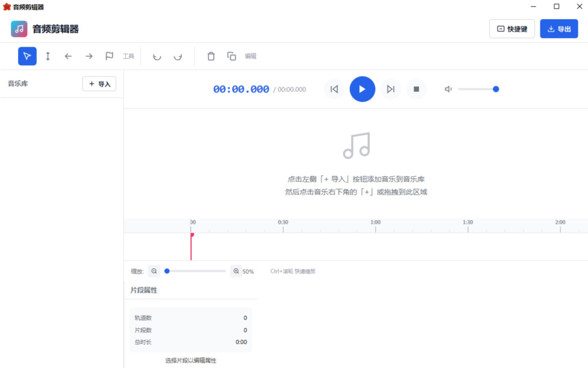Duplicate a clip with the copy icon
Viewport: 588px width, 368px height.
point(232,56)
